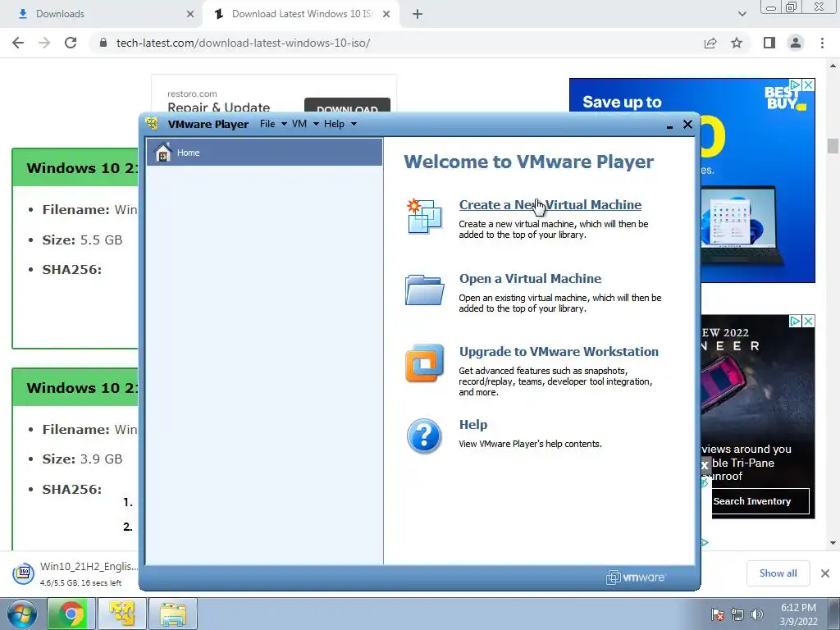Go back using the browser back arrow
This screenshot has height=630, width=840.
[18, 43]
